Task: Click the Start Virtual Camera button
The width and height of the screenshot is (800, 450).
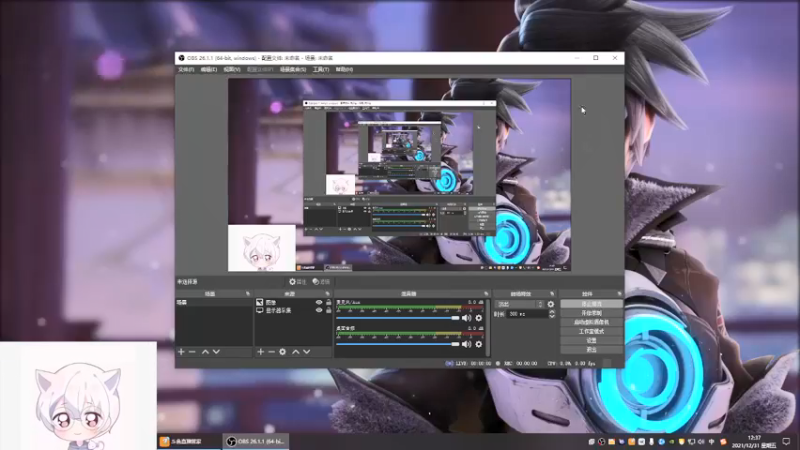Action: (591, 322)
